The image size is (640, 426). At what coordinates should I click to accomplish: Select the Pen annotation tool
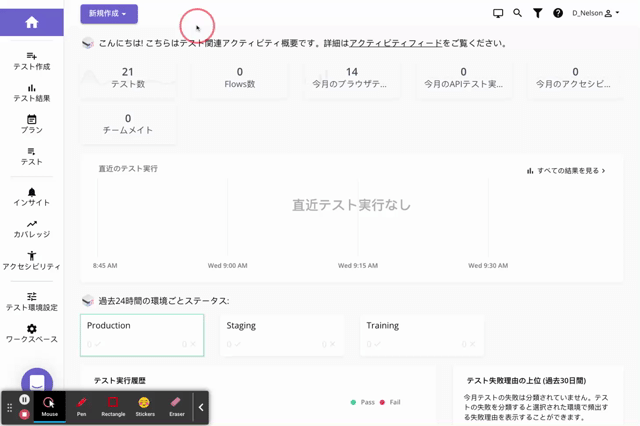tap(82, 406)
